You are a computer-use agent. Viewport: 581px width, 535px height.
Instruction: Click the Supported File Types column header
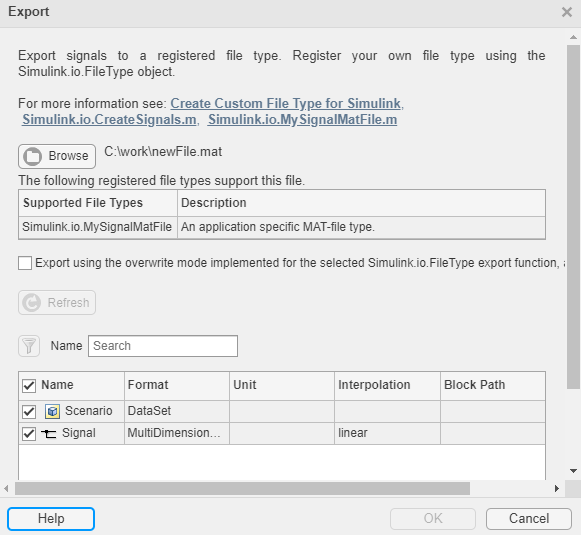tap(98, 203)
